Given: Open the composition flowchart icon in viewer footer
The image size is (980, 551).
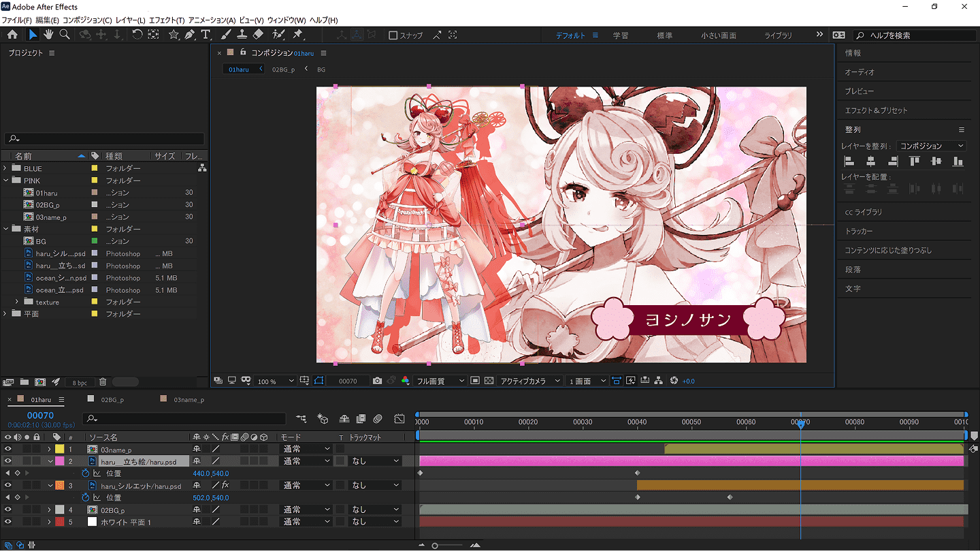Looking at the screenshot, I should point(658,381).
